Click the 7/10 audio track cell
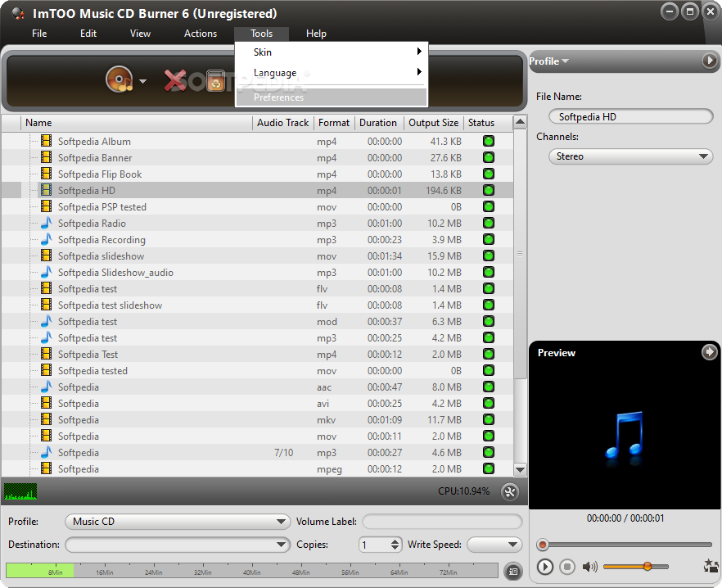The width and height of the screenshot is (722, 588). tap(283, 453)
